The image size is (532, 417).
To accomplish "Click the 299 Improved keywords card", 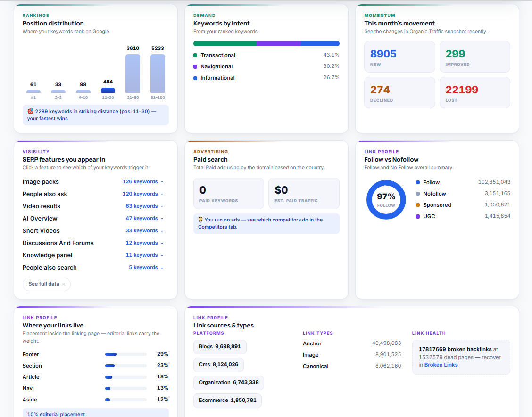I will point(474,57).
